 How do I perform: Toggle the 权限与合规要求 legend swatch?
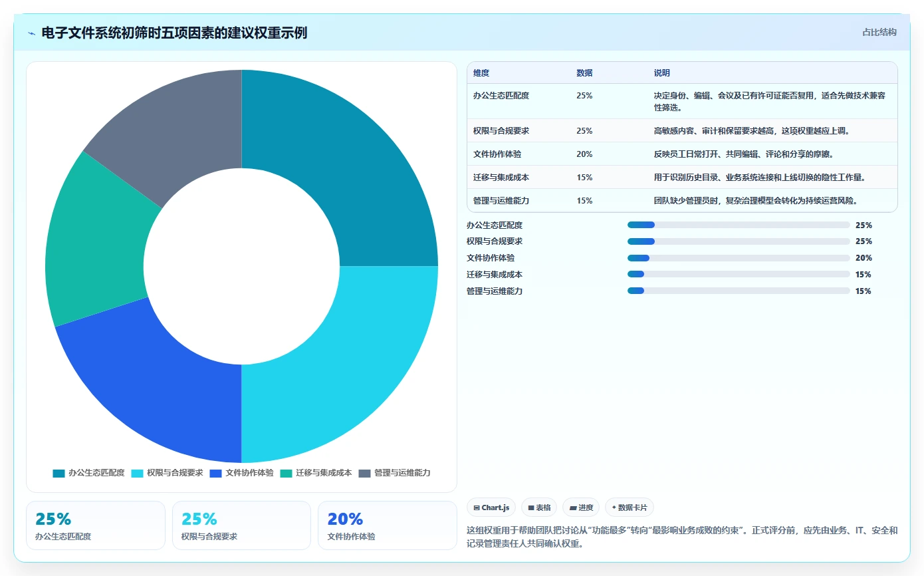point(137,473)
